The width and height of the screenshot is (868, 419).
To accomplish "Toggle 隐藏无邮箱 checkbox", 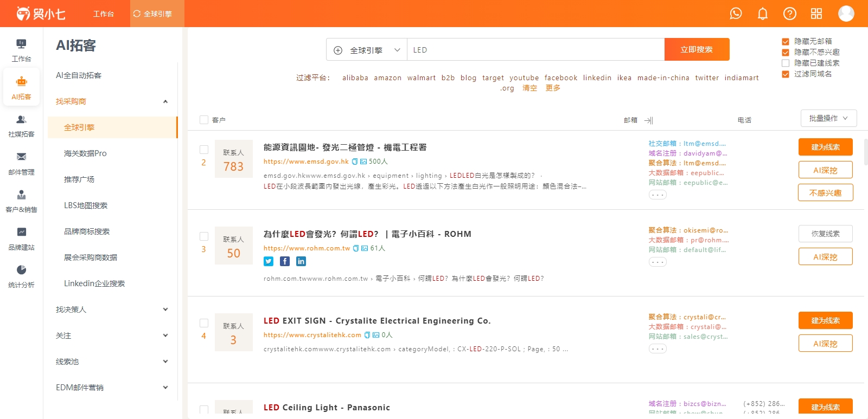I will pyautogui.click(x=785, y=42).
